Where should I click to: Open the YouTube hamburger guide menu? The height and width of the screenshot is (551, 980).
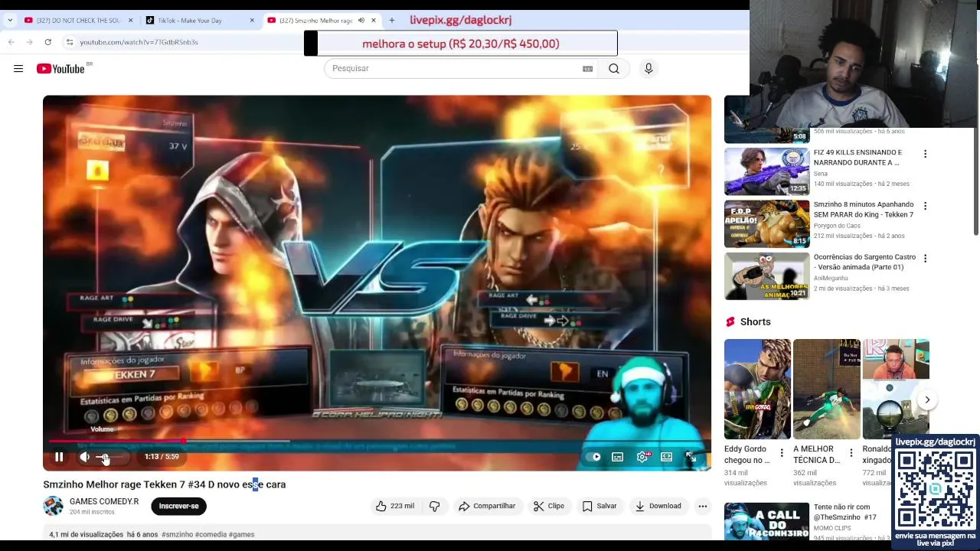[18, 69]
